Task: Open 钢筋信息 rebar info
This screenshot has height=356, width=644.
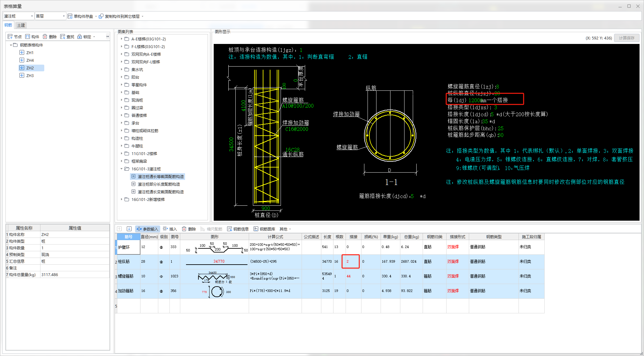Action: [x=238, y=229]
